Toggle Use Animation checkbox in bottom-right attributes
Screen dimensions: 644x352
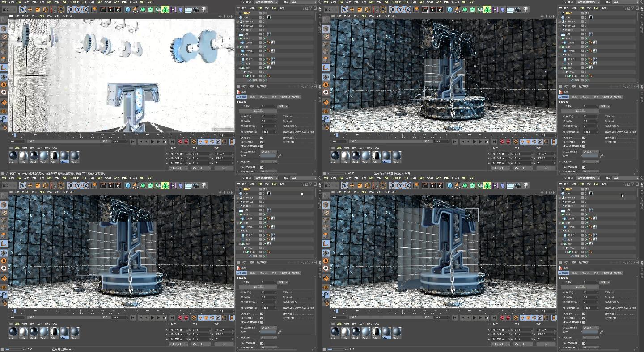point(584,314)
